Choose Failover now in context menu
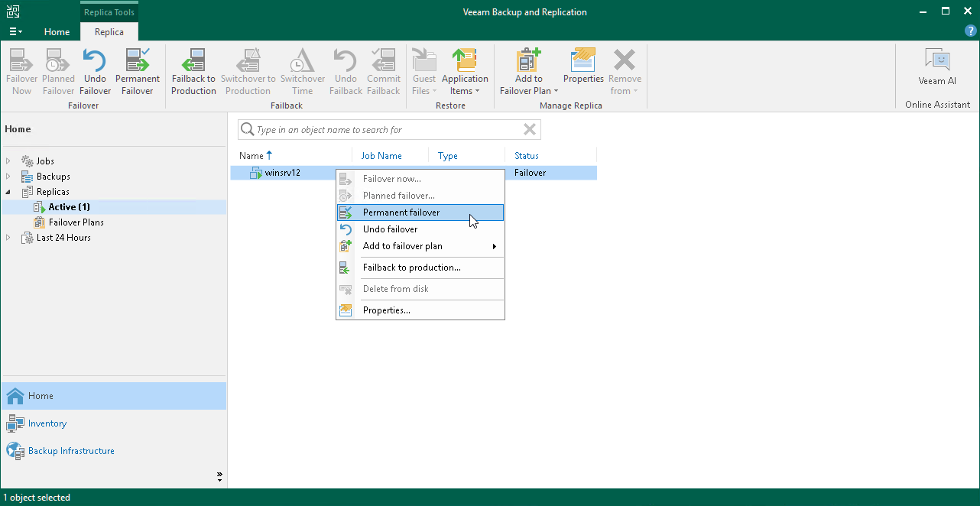Screen dimensions: 980x506 [x=420, y=179]
